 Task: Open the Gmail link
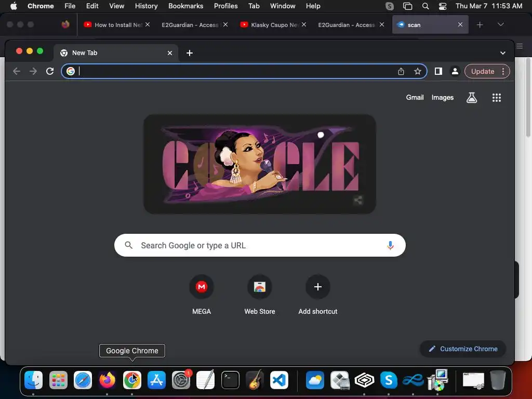415,97
